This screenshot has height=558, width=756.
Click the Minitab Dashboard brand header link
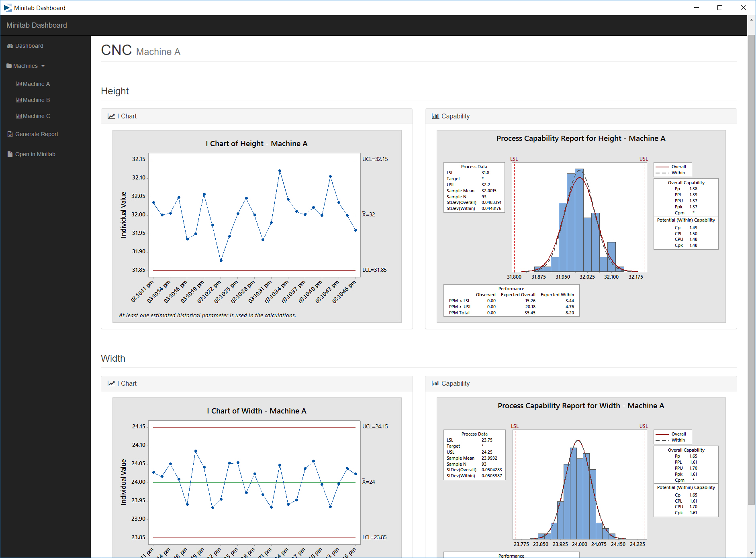37,25
